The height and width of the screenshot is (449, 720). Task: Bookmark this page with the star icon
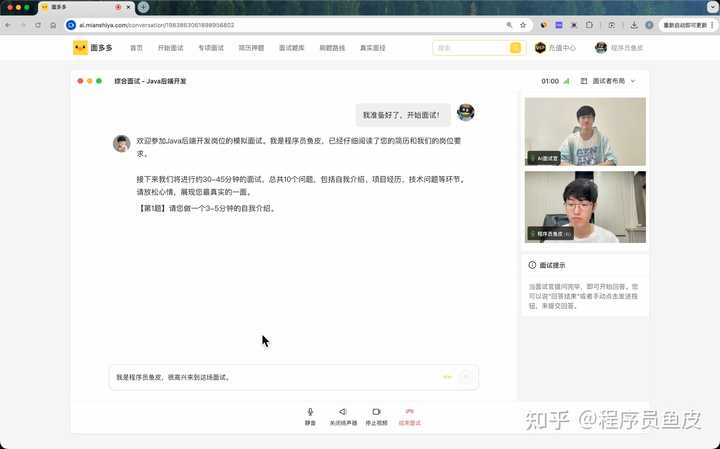pyautogui.click(x=523, y=25)
